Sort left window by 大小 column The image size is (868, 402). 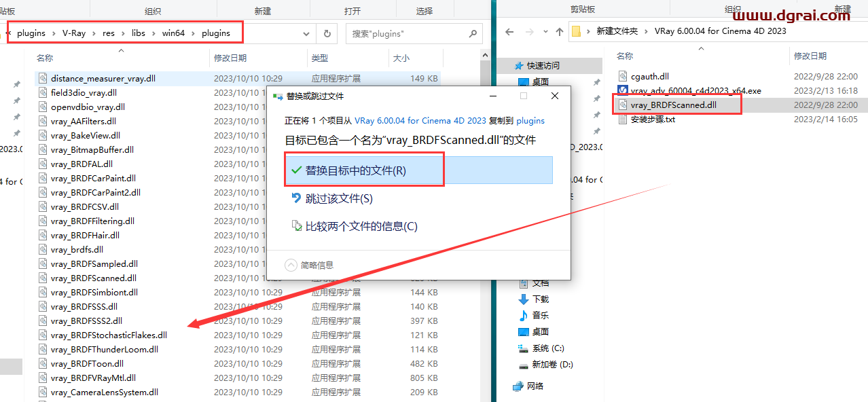401,58
